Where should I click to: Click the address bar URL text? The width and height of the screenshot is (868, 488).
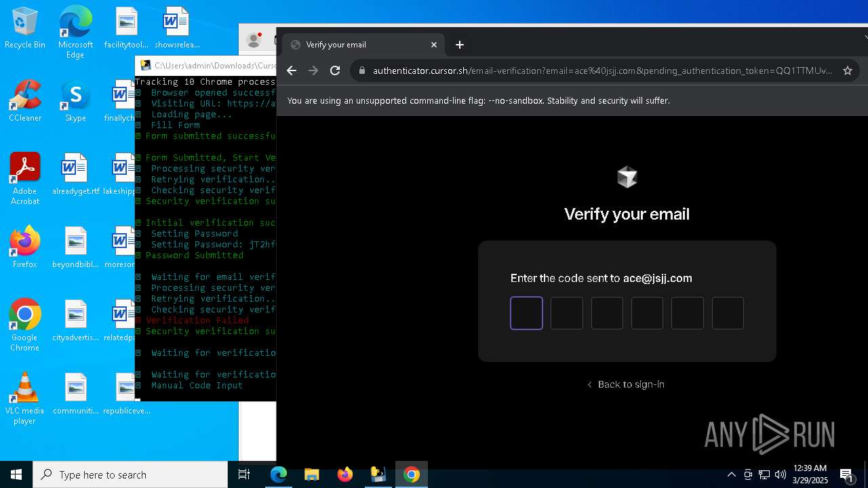point(602,70)
